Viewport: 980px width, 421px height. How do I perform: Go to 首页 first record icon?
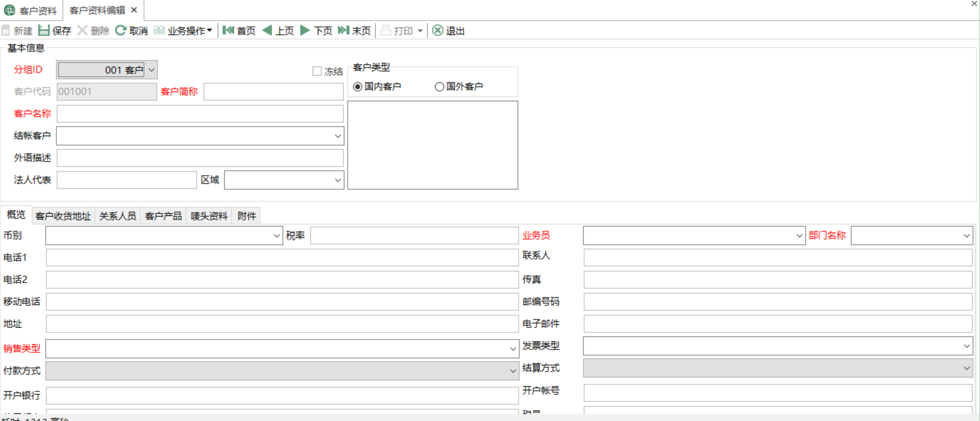tap(228, 31)
